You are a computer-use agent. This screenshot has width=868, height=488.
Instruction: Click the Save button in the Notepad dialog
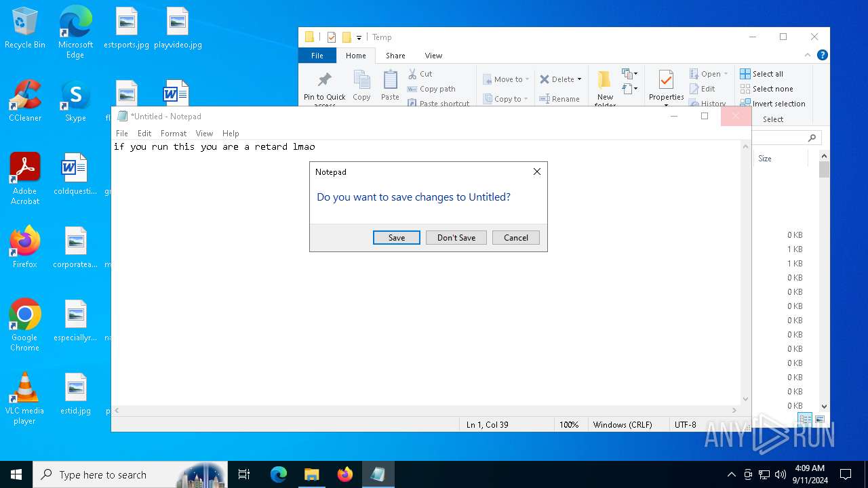[397, 238]
